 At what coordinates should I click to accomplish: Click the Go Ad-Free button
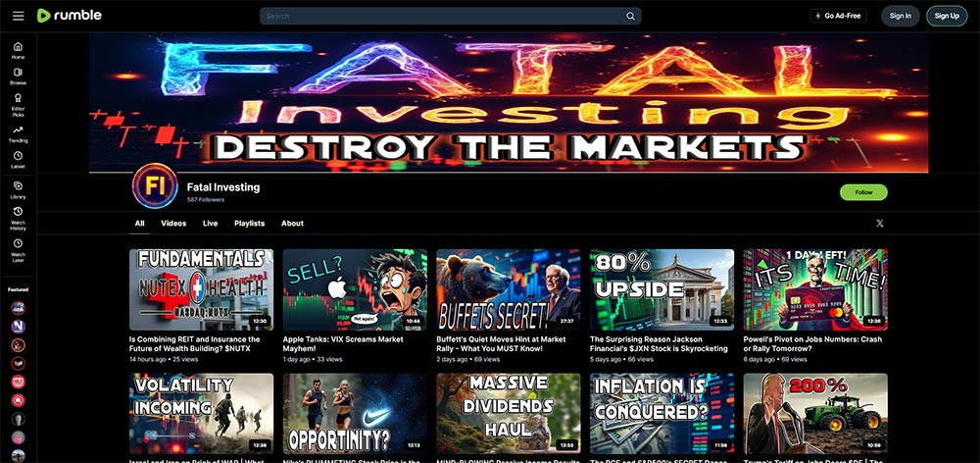[838, 16]
